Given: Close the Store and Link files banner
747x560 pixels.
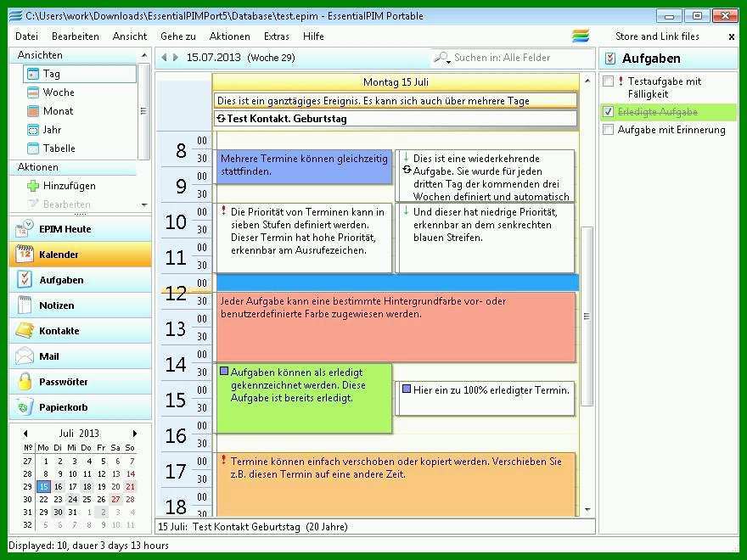Looking at the screenshot, I should [732, 36].
